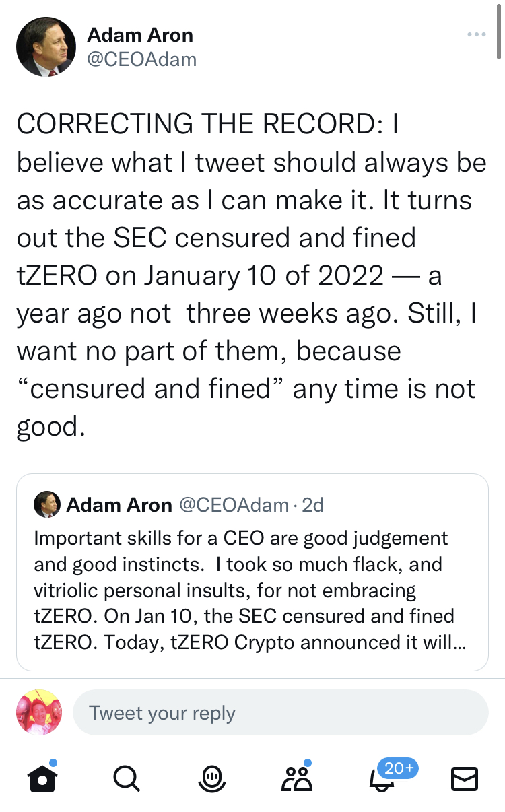The width and height of the screenshot is (505, 812).
Task: Open the Spaces microphone tab
Action: click(x=211, y=778)
